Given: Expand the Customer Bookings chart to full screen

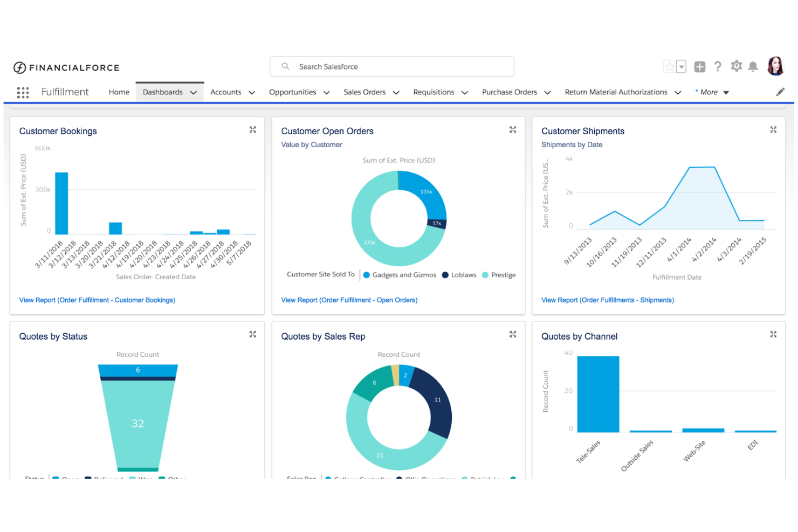Looking at the screenshot, I should [x=253, y=129].
